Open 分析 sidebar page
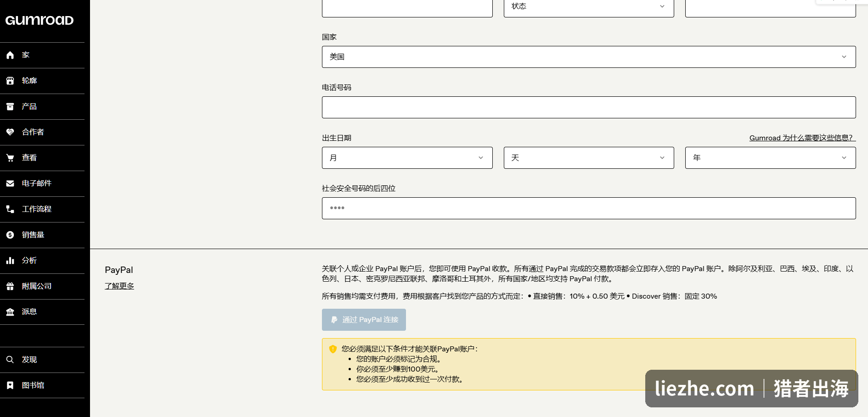 click(x=42, y=261)
